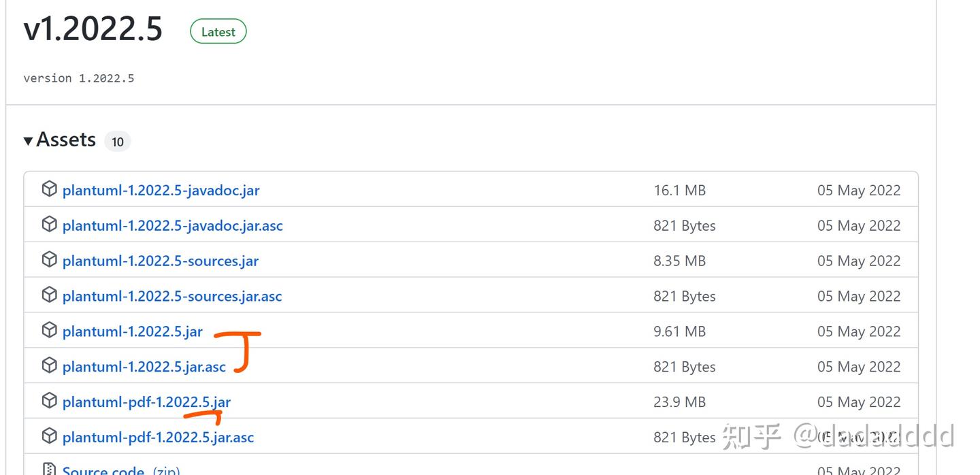The image size is (980, 475).
Task: Click the Source code (zip) link
Action: 103,470
